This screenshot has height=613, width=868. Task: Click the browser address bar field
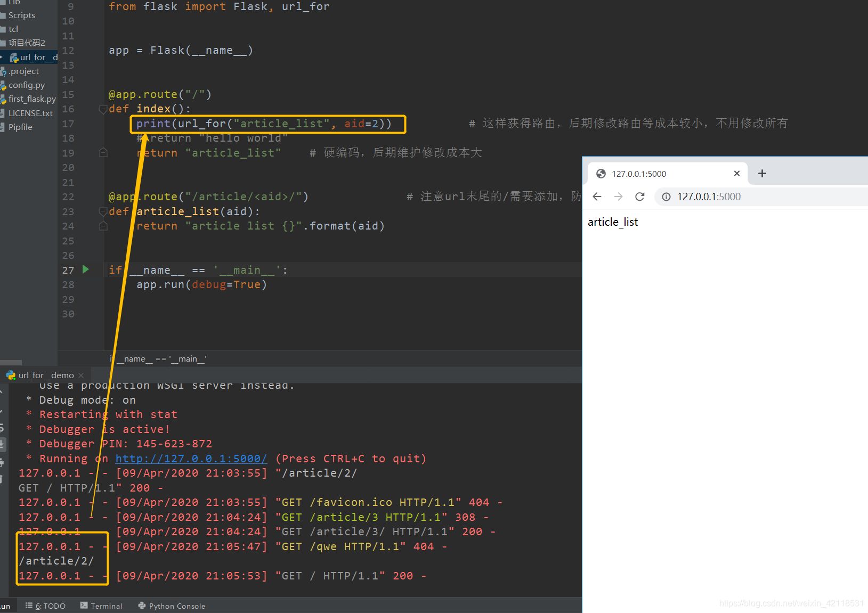762,197
